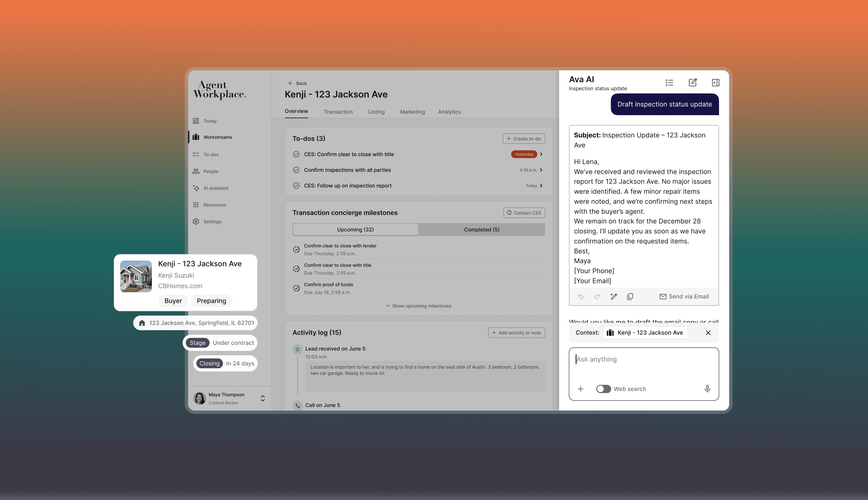The width and height of the screenshot is (868, 500).
Task: Check off Confirm inspections with all parties
Action: click(296, 170)
